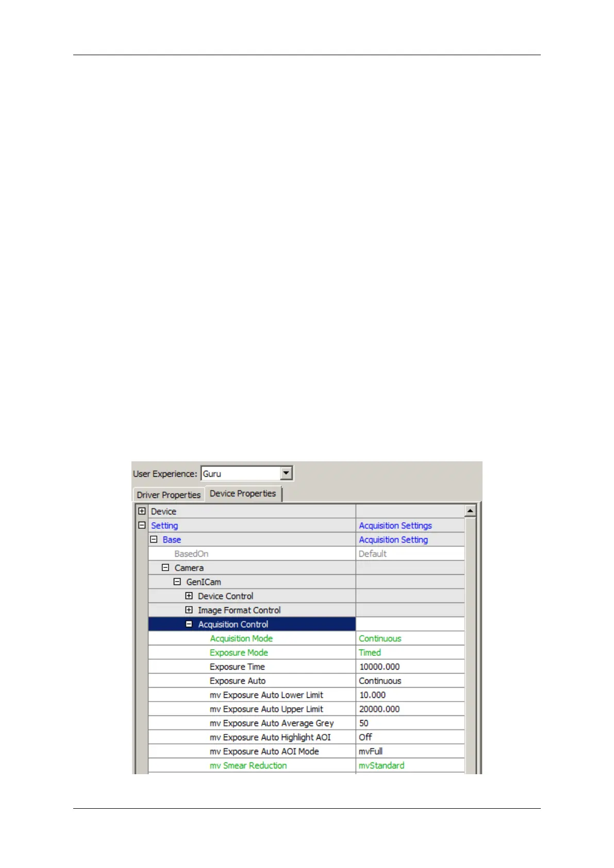Image resolution: width=614 pixels, height=868 pixels.
Task: Expand the Device Control node
Action: click(189, 596)
